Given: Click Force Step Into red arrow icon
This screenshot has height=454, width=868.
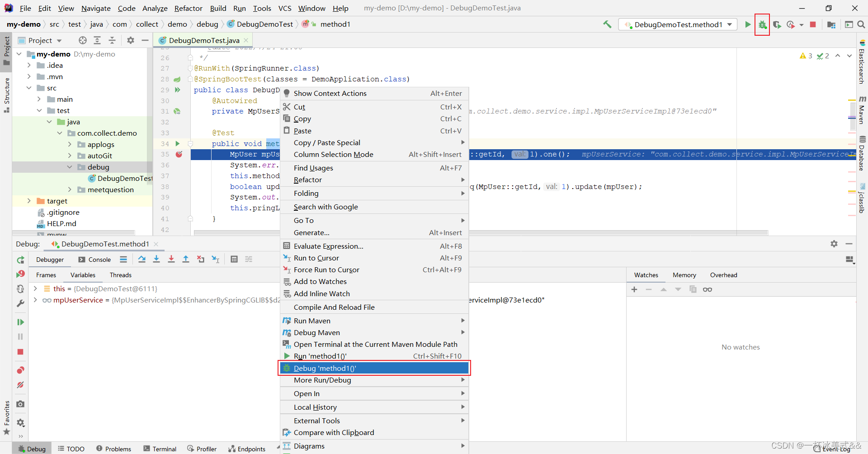Looking at the screenshot, I should coord(171,259).
